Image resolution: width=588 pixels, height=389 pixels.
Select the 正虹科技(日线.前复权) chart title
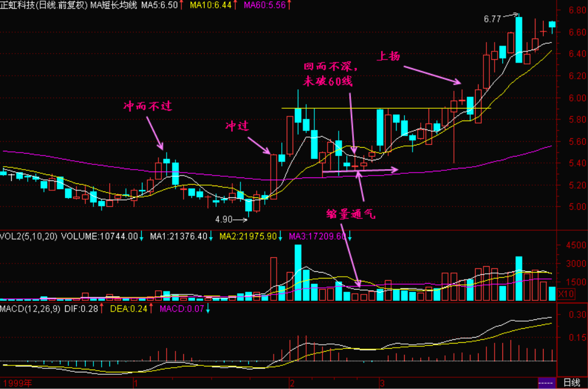click(44, 5)
